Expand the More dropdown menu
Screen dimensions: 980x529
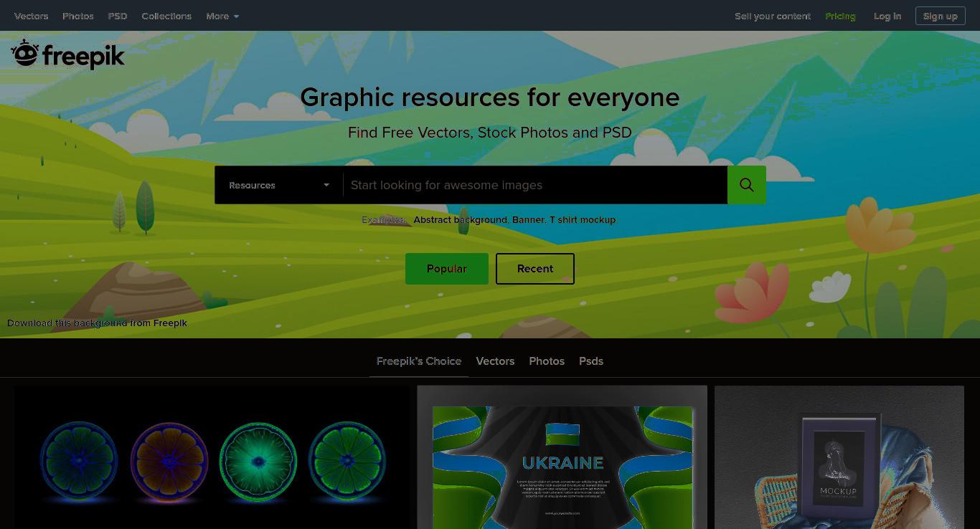pos(222,16)
